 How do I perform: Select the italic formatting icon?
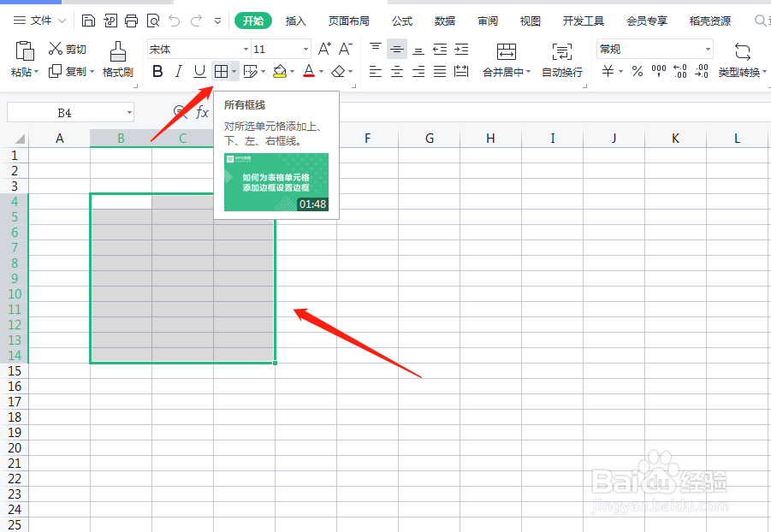click(x=180, y=71)
